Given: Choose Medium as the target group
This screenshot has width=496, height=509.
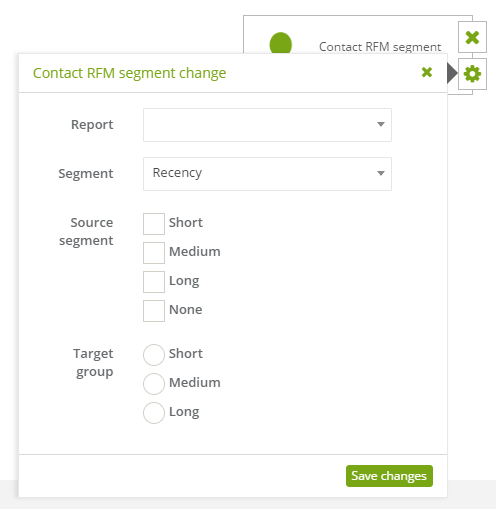Looking at the screenshot, I should [x=154, y=384].
